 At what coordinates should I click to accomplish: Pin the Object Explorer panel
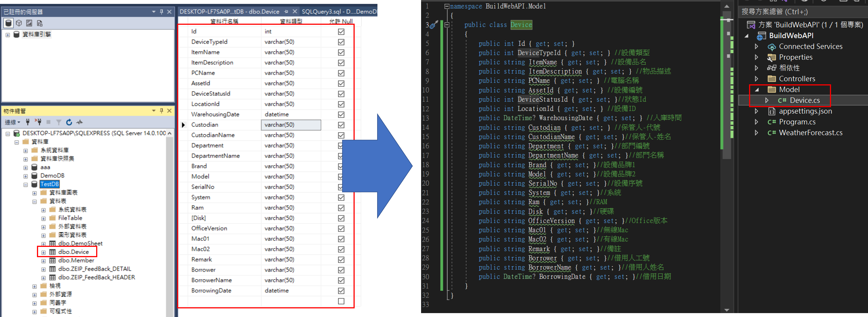pos(161,110)
